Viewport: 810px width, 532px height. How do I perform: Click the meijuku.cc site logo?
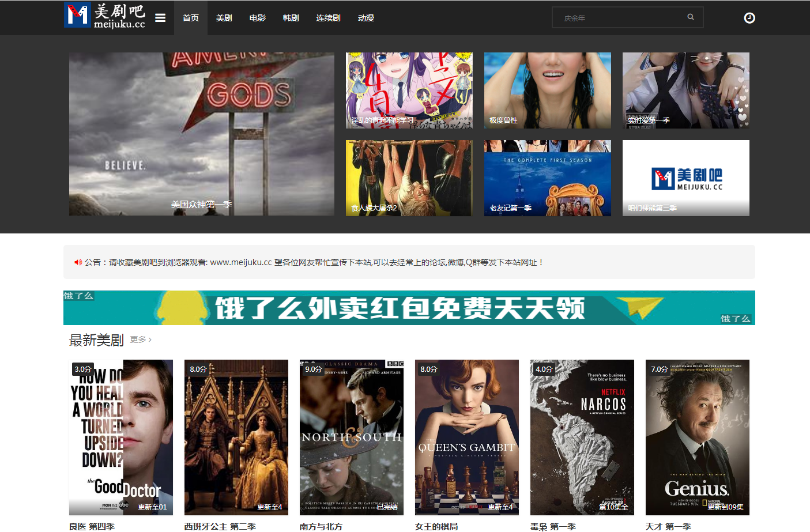tap(105, 16)
